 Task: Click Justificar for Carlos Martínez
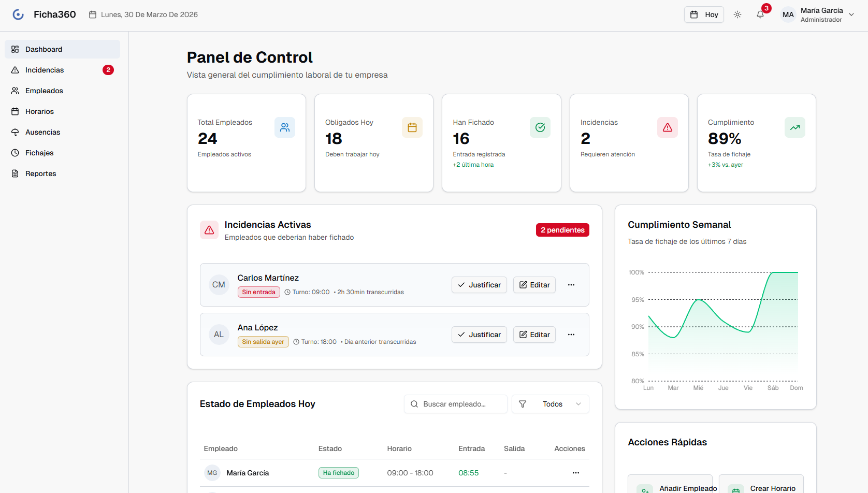coord(479,285)
